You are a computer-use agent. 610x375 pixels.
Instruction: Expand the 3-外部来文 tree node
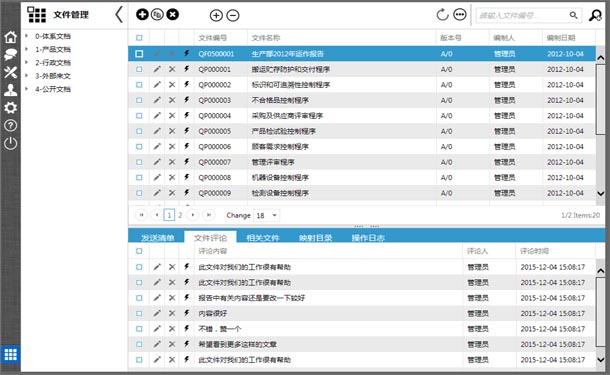[x=26, y=76]
